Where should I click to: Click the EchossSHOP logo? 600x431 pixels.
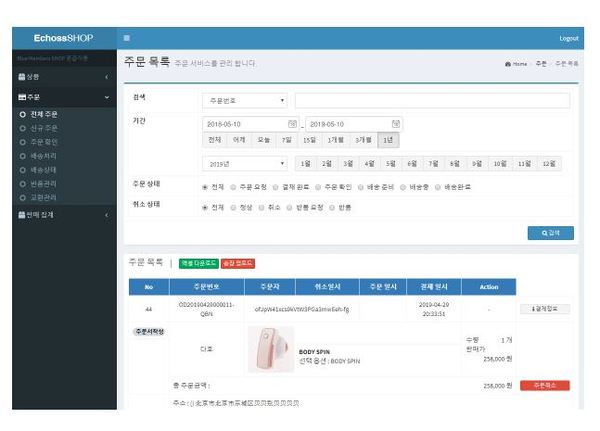64,38
